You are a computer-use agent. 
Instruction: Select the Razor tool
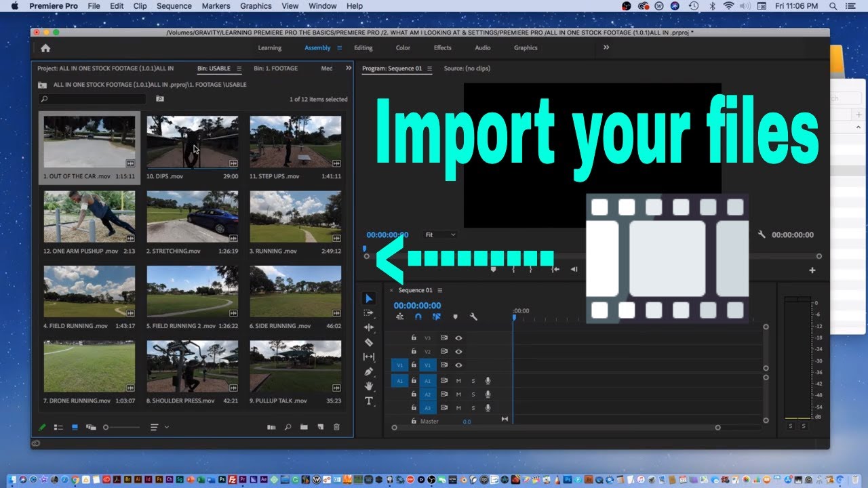(369, 342)
